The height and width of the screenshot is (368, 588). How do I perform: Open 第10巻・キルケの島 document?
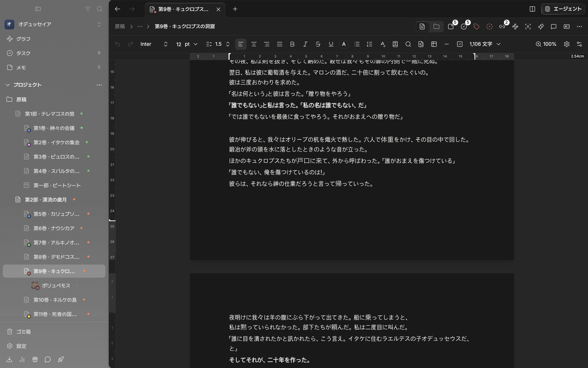(54, 300)
